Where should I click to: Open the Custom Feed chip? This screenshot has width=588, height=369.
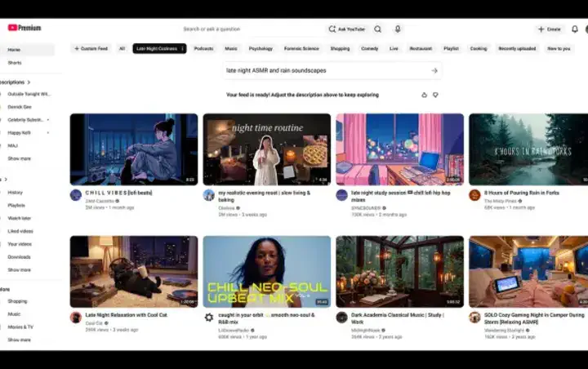[91, 48]
